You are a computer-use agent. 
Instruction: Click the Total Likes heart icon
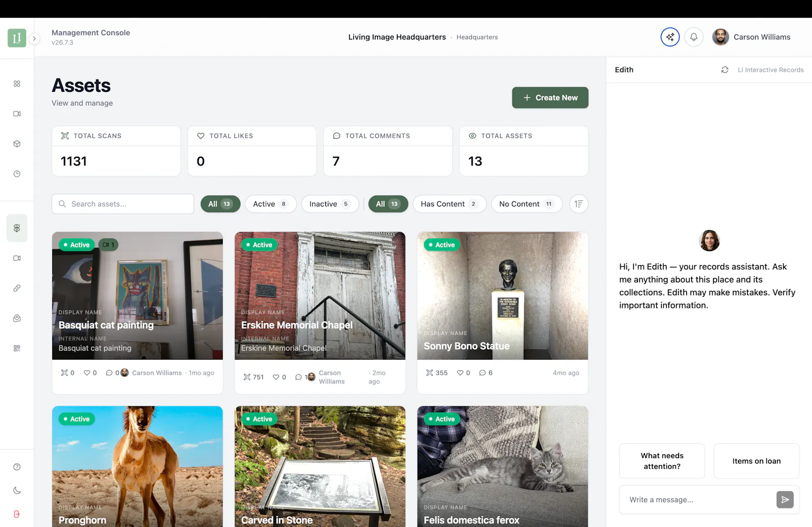201,136
